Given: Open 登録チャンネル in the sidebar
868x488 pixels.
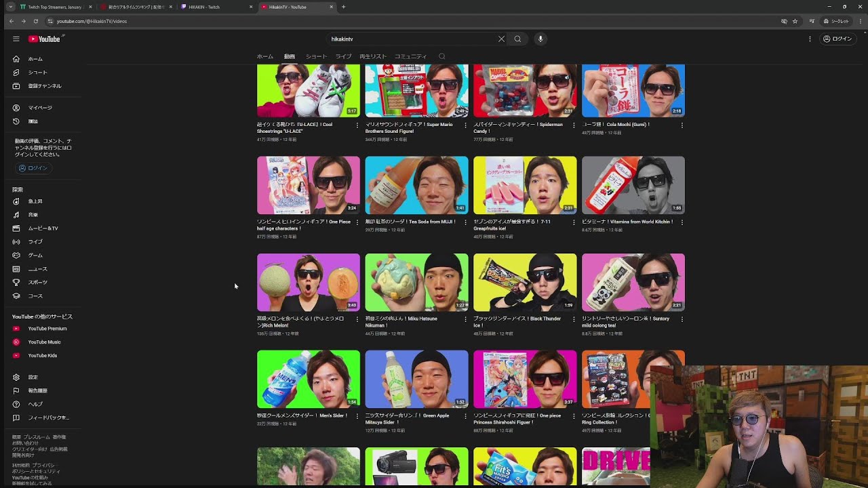Looking at the screenshot, I should 43,86.
